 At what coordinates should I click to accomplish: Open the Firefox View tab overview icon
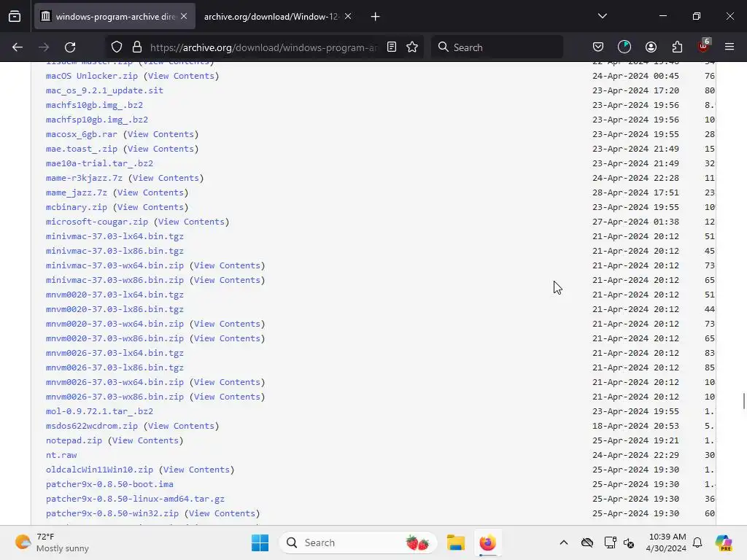click(15, 17)
